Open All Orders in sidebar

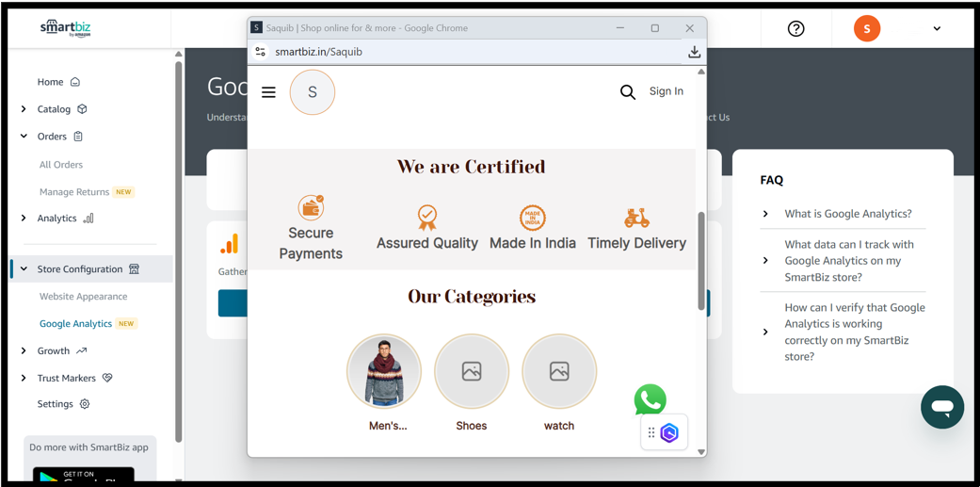(61, 165)
